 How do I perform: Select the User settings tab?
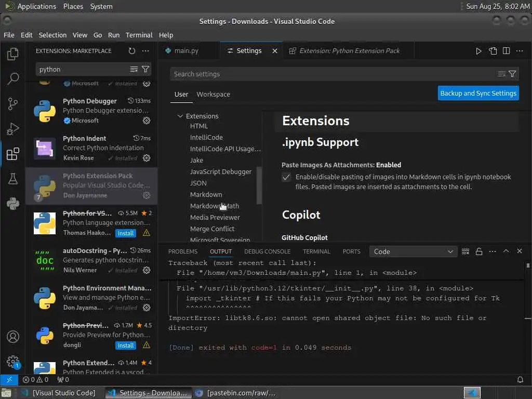181,95
